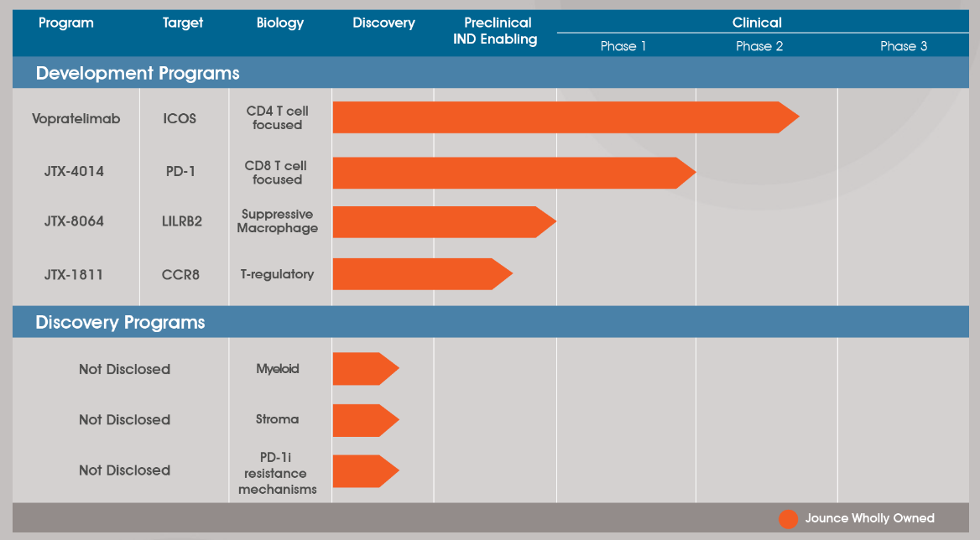Select the Phase 3 subheader
Viewport: 980px width, 540px height.
tap(904, 46)
